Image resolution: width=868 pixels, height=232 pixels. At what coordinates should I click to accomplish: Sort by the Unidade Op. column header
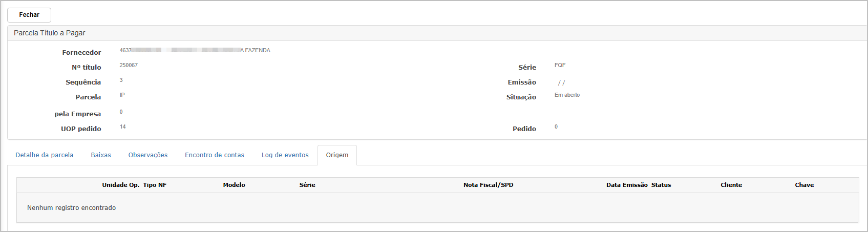pos(121,185)
